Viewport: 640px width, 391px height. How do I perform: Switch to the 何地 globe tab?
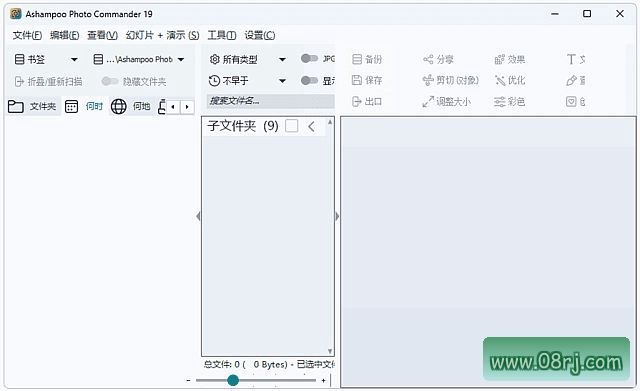131,107
